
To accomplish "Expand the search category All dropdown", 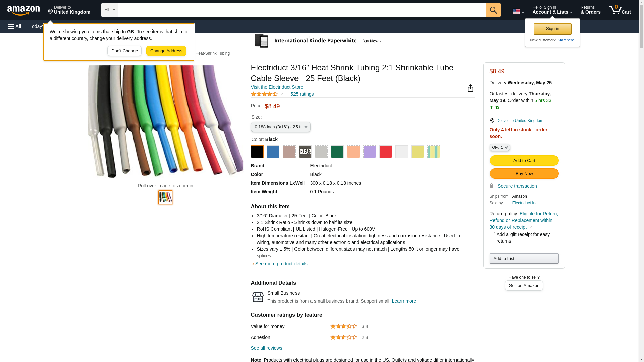I will pos(109,10).
